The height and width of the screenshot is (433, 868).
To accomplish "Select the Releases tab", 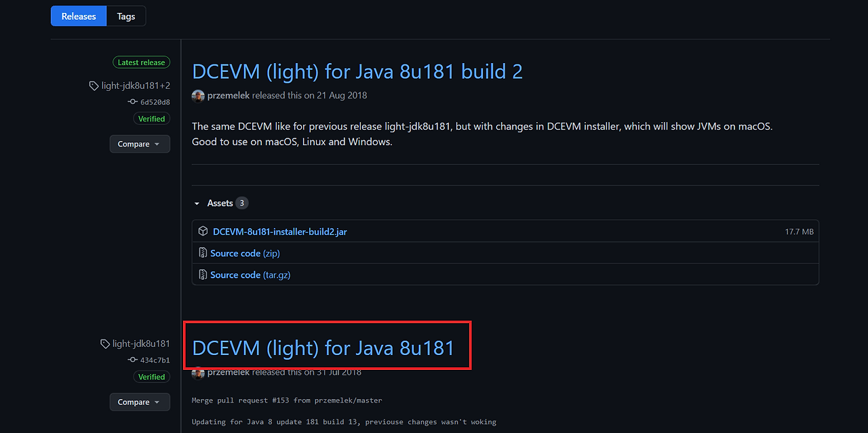I will tap(78, 16).
